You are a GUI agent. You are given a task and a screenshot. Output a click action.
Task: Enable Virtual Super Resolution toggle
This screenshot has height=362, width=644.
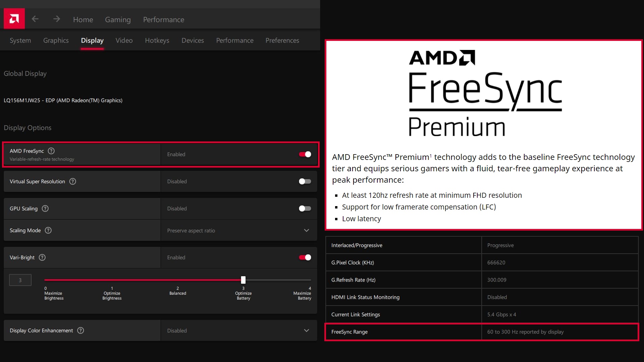(x=305, y=181)
